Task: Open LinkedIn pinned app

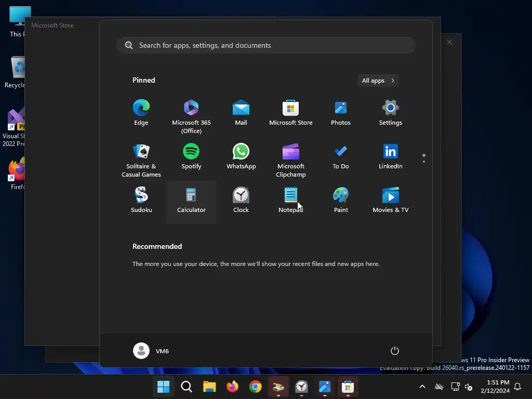Action: pos(391,156)
